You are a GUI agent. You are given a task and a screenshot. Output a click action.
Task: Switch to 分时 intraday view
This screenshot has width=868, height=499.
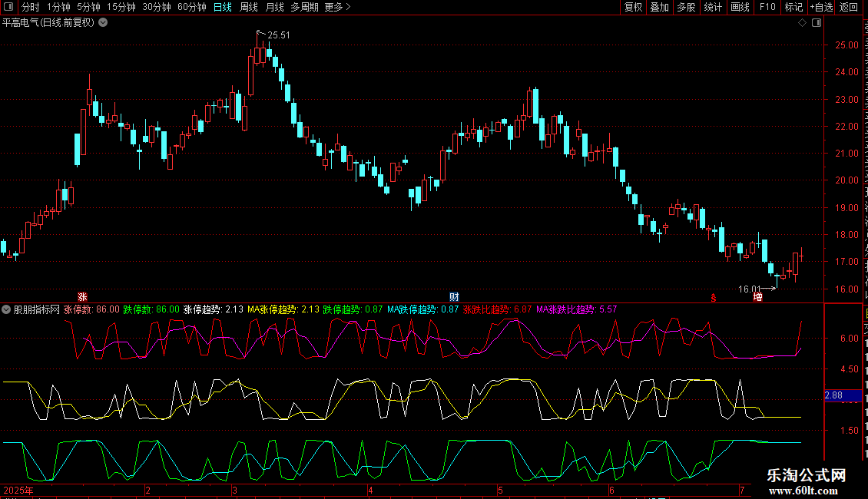tap(31, 7)
